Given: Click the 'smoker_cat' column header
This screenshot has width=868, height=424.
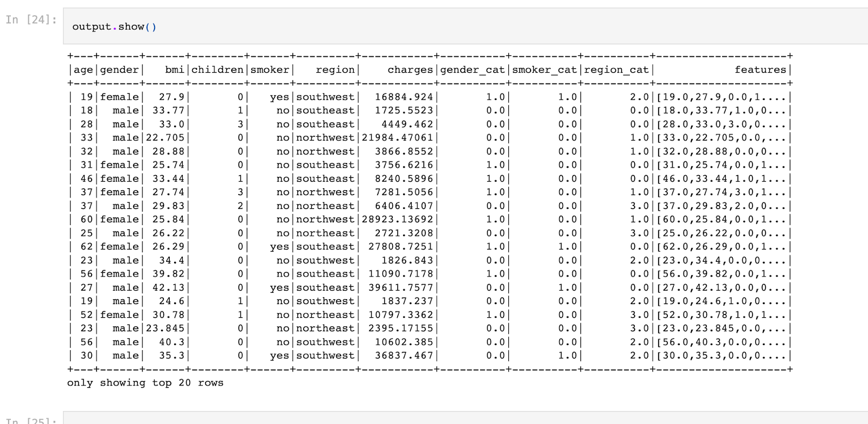Looking at the screenshot, I should pyautogui.click(x=545, y=70).
